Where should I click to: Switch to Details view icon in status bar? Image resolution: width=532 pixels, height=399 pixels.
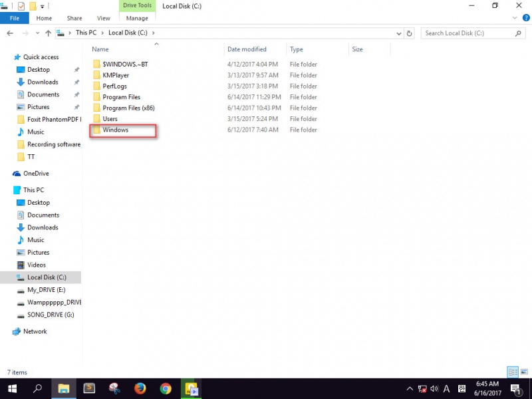[x=513, y=372]
